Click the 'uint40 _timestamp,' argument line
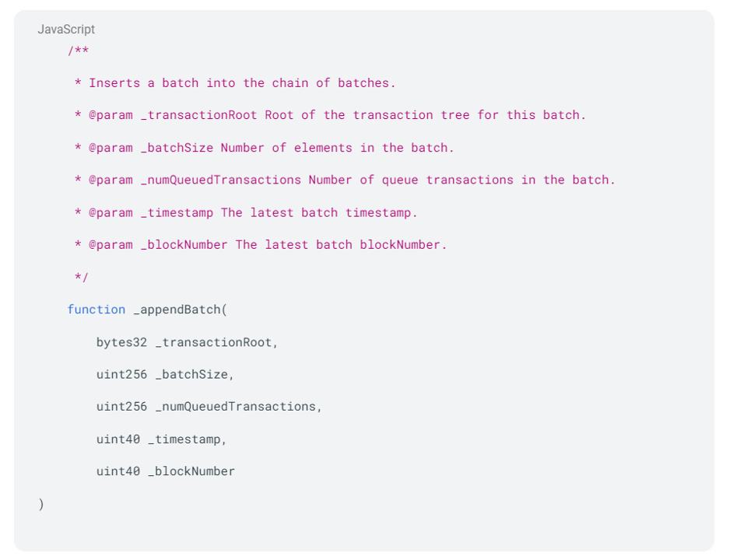This screenshot has height=560, width=730. click(161, 439)
